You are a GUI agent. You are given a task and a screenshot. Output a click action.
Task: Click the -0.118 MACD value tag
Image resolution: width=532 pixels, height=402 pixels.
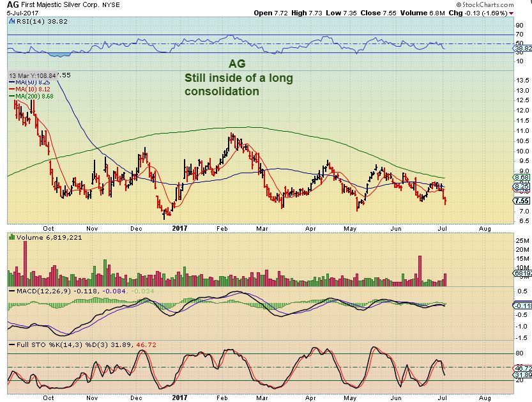pyautogui.click(x=523, y=306)
